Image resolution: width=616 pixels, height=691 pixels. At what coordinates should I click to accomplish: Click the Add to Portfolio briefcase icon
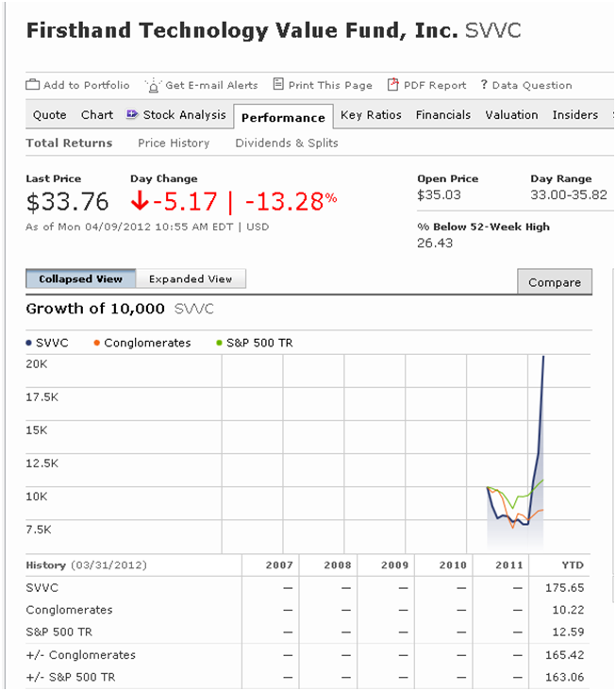[33, 85]
